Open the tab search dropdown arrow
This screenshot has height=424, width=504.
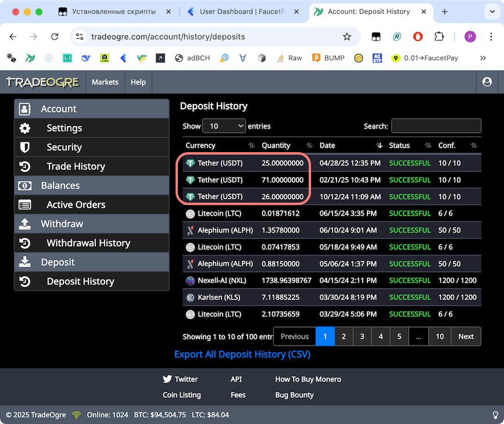tap(492, 12)
